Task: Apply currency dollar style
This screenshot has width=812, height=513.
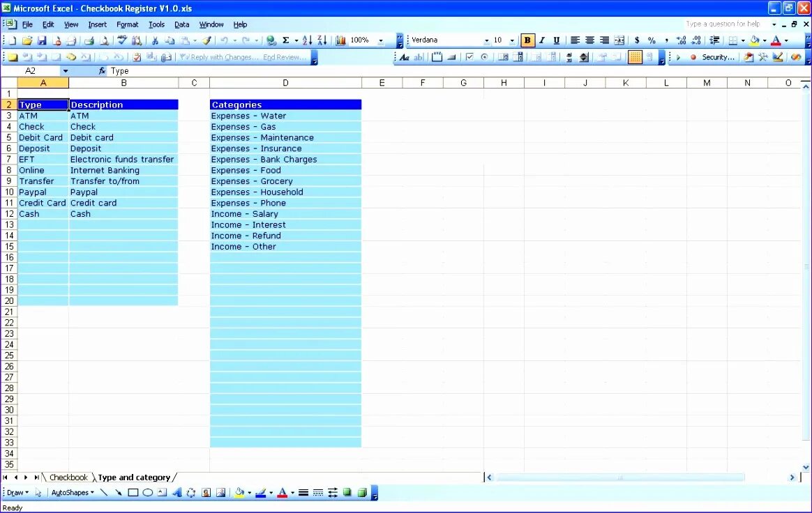Action: [637, 40]
